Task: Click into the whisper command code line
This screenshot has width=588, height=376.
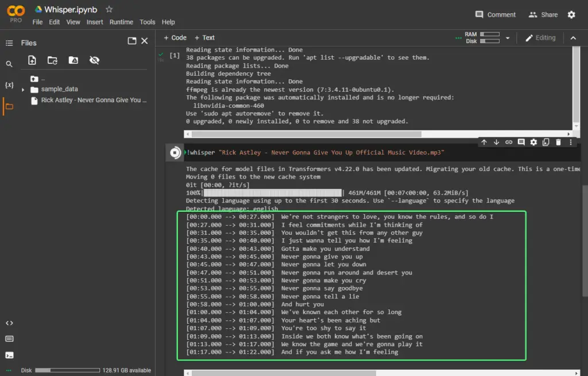Action: 315,153
